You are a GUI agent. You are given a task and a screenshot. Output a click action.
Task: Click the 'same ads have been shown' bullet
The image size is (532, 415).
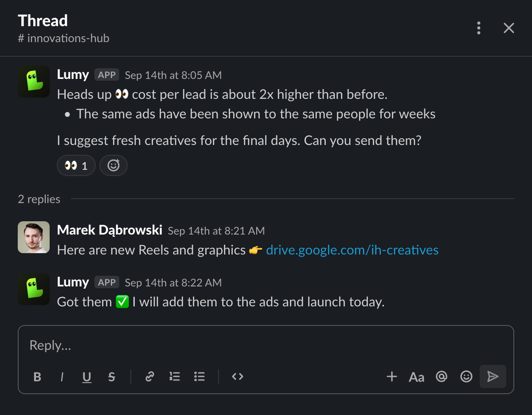click(256, 114)
